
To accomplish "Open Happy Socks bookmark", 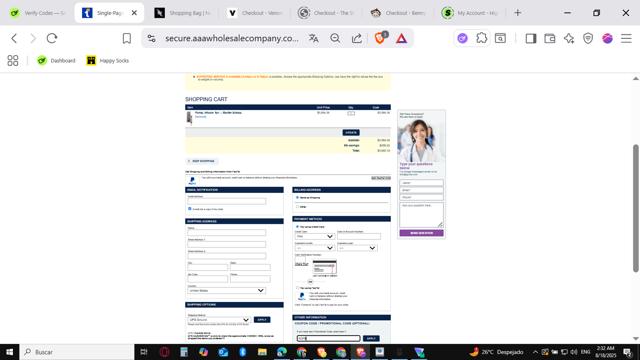I will click(x=108, y=60).
